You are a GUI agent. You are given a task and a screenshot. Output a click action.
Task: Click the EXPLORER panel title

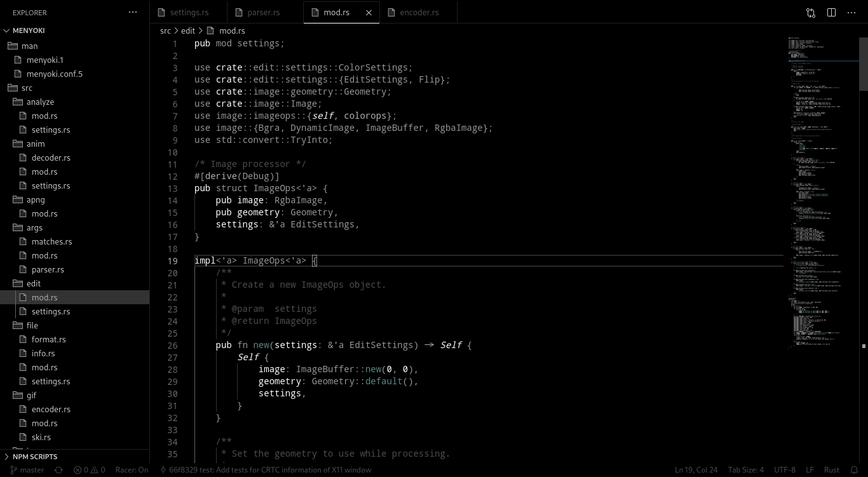click(29, 13)
